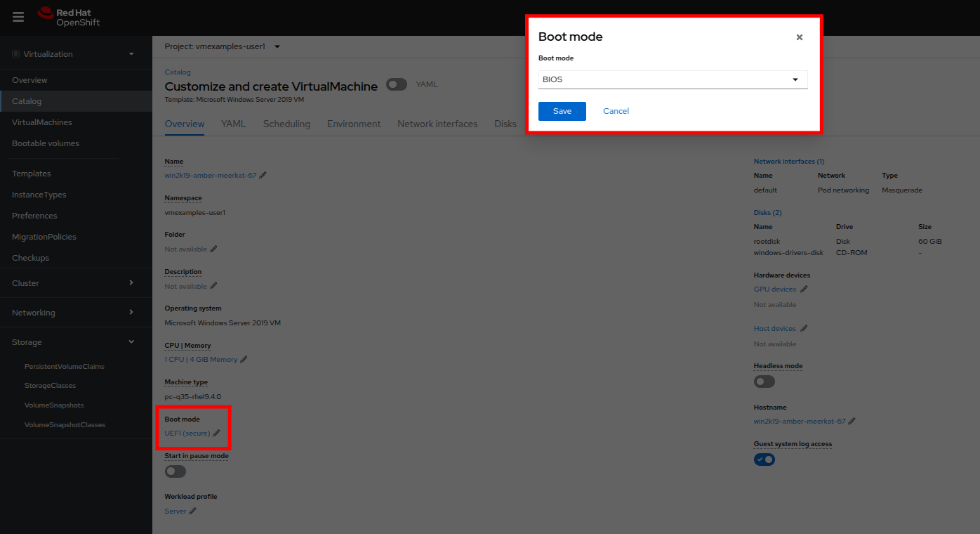Open the Project selector dropdown
Viewport: 980px width, 534px height.
(x=222, y=46)
